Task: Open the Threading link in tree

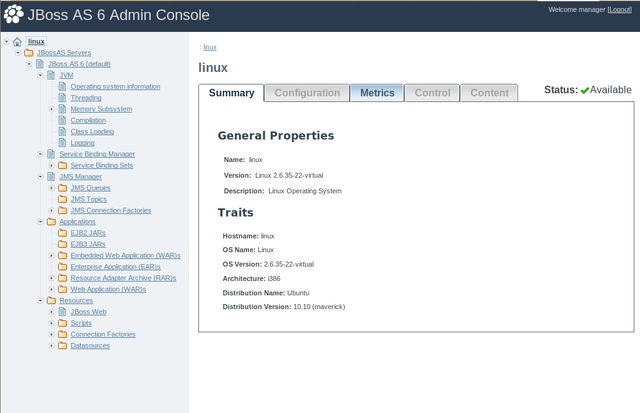Action: click(x=86, y=98)
